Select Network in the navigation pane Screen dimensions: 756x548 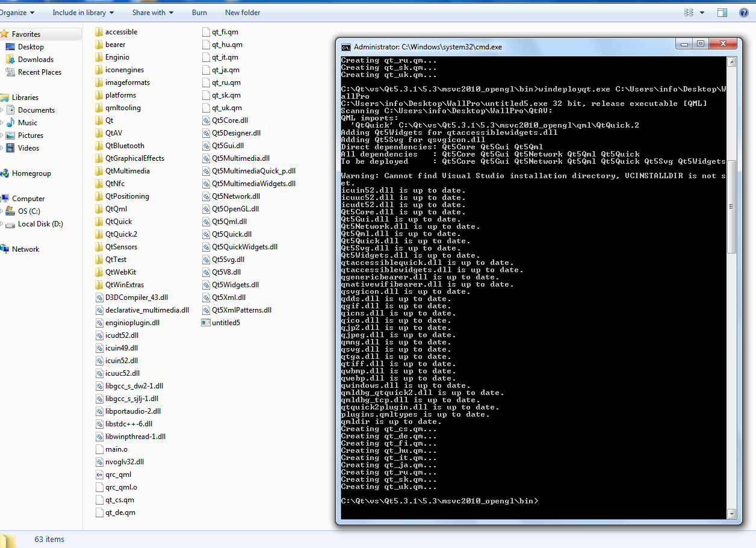(25, 249)
